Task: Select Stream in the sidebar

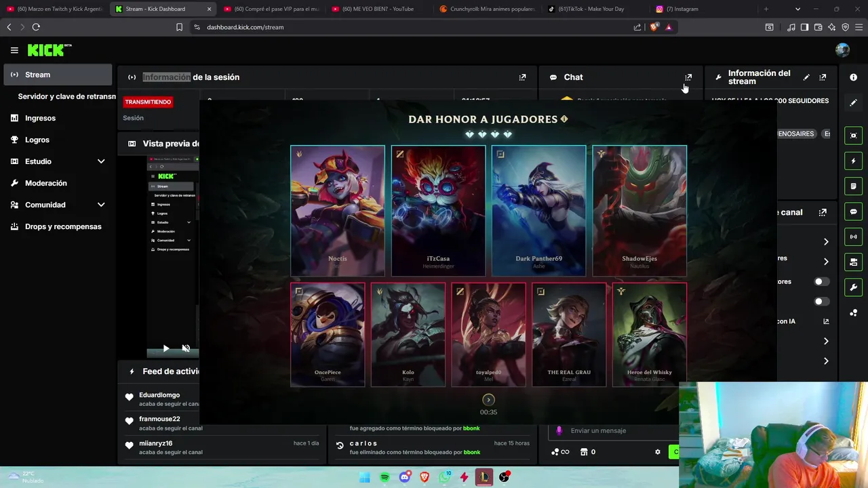Action: point(58,75)
